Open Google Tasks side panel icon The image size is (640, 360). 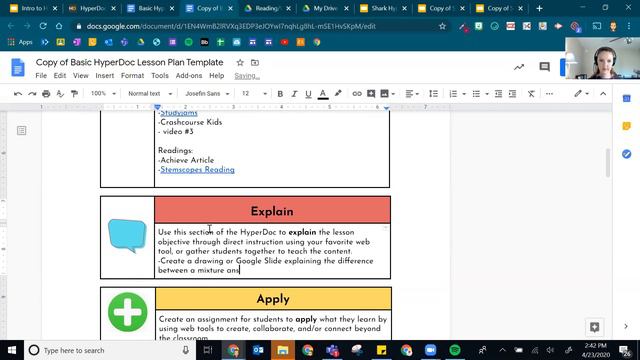click(x=627, y=154)
